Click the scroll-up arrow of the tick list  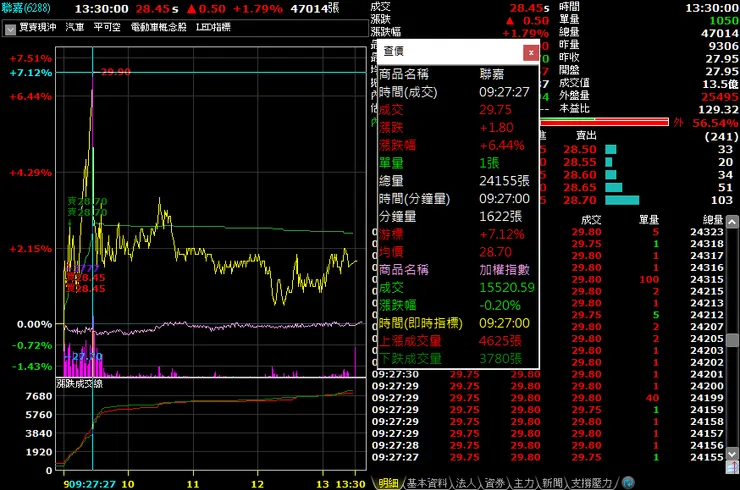(x=732, y=221)
